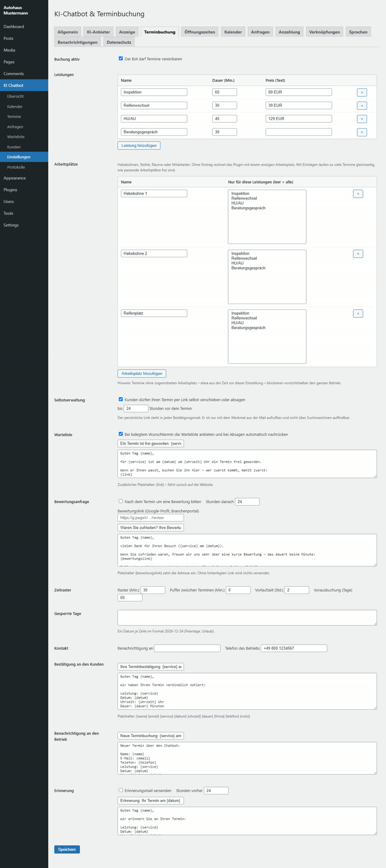This screenshot has height=868, width=386.
Task: Switch to the Datenschutz tab
Action: coord(119,42)
